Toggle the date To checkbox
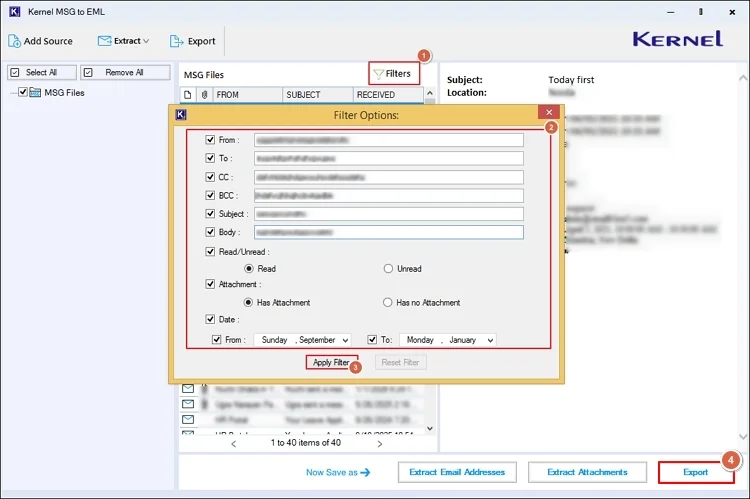The image size is (750, 499). point(372,340)
